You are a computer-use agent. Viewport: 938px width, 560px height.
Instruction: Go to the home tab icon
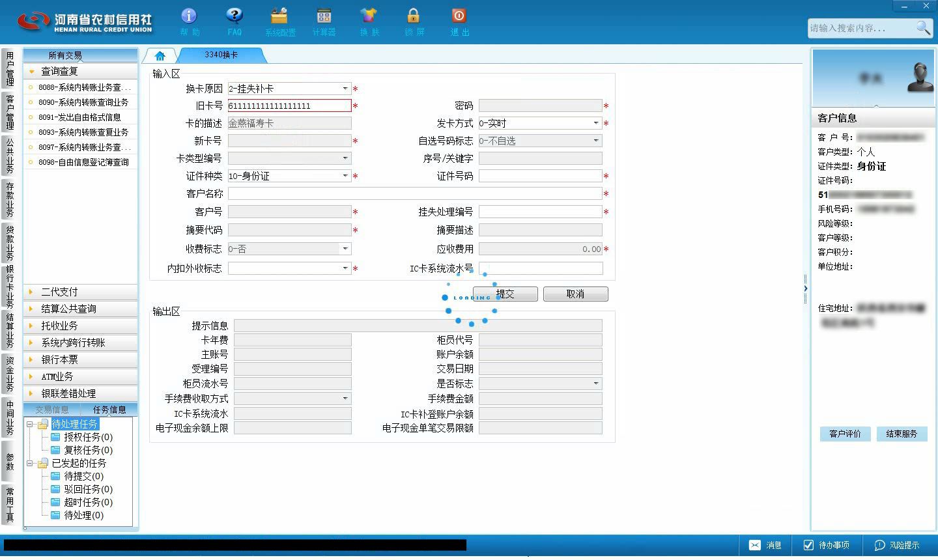(160, 56)
